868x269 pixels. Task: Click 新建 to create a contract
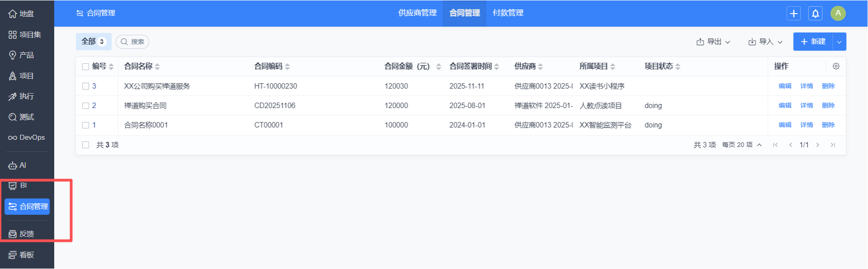pos(813,42)
